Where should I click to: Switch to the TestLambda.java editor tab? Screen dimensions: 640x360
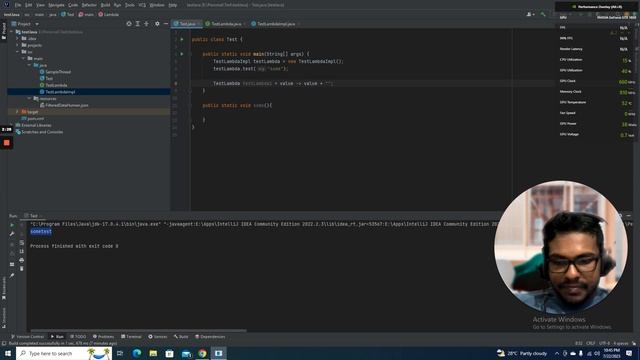pyautogui.click(x=225, y=24)
